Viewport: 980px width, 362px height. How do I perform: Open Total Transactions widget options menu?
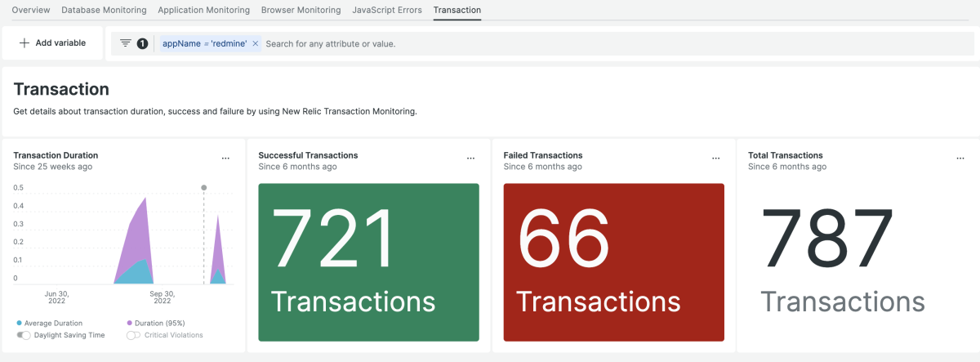coord(960,158)
